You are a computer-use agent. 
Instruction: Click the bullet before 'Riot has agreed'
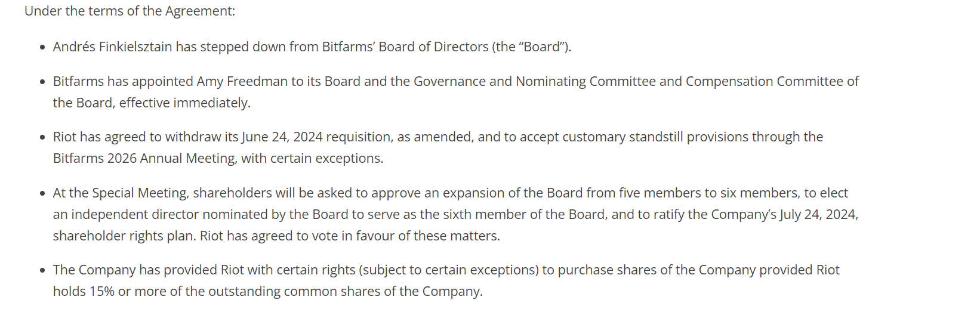[42, 137]
